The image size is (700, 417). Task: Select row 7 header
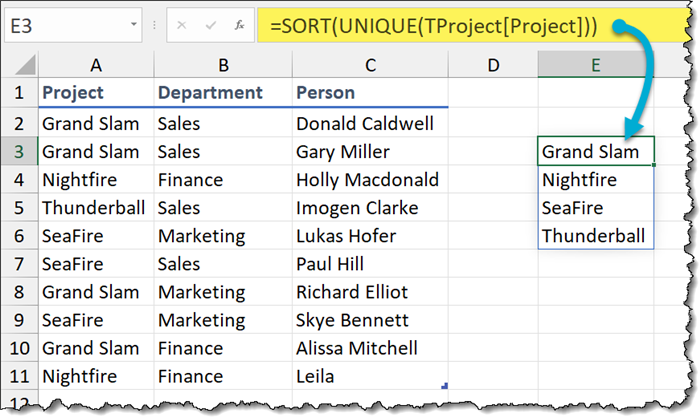click(x=20, y=264)
